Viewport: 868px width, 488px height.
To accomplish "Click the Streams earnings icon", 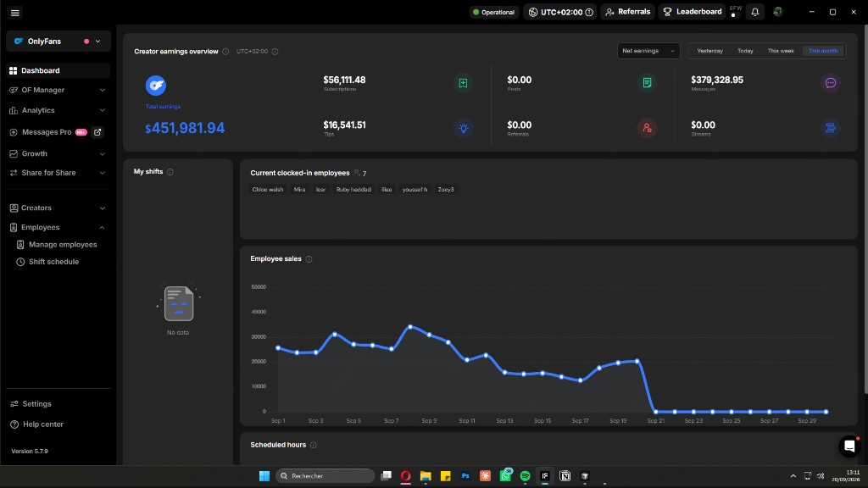I will point(831,128).
